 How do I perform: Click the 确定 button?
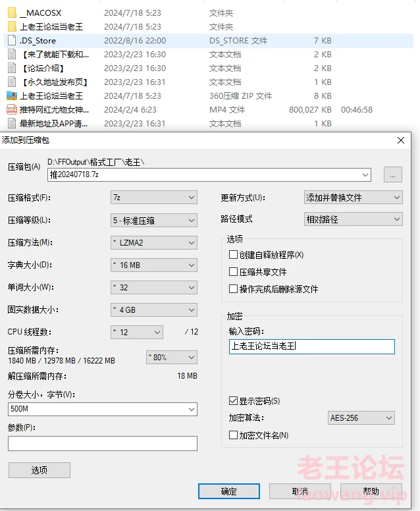click(228, 491)
